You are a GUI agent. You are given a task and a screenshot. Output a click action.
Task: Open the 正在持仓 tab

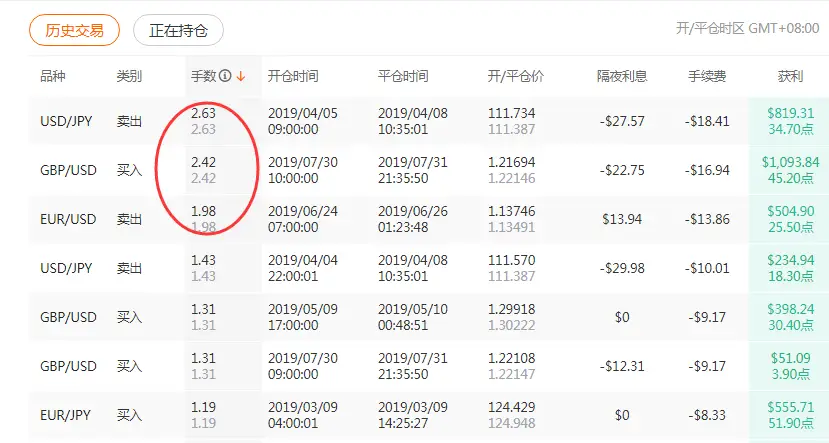click(x=178, y=30)
